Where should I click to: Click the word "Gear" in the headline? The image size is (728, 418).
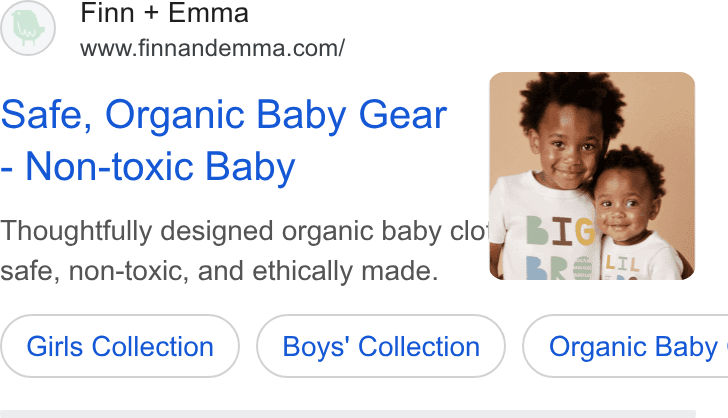pos(403,115)
